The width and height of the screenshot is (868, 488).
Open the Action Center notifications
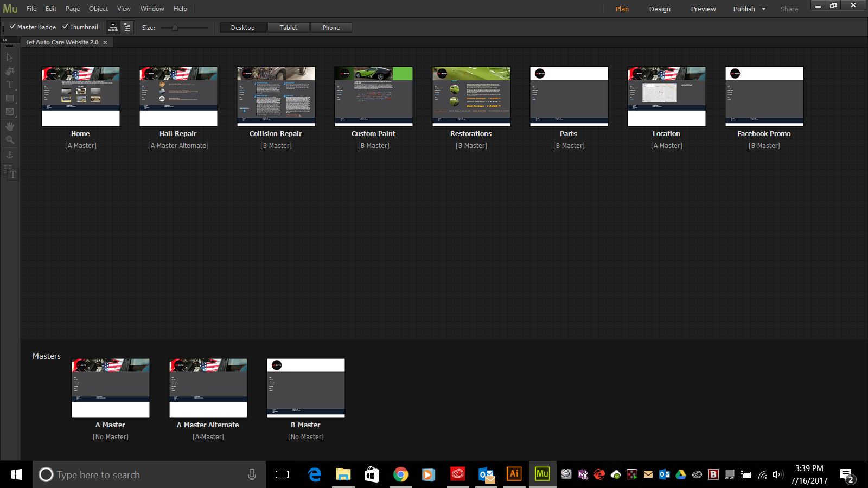coord(847,476)
